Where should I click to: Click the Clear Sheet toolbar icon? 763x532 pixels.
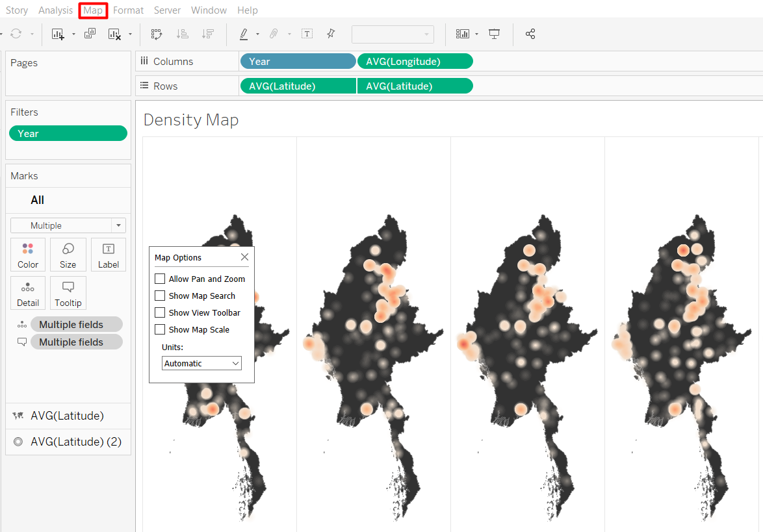(114, 34)
